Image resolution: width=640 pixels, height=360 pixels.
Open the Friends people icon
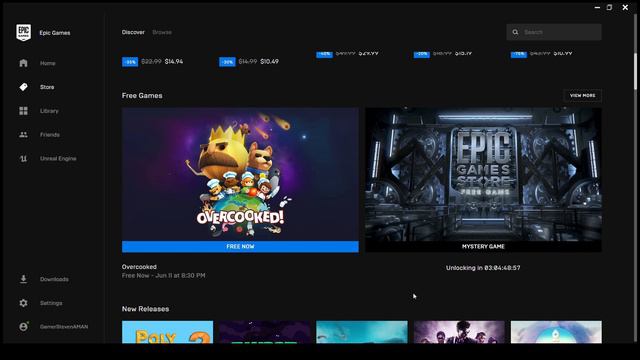[24, 135]
